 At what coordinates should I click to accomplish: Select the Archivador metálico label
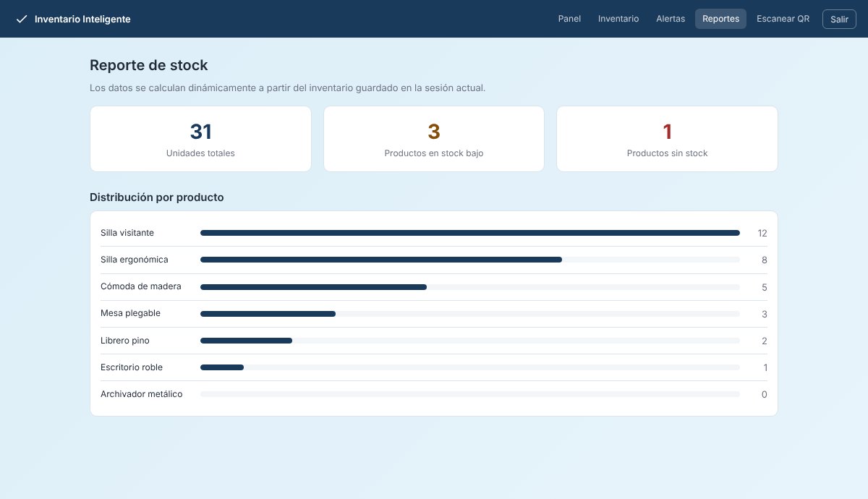pyautogui.click(x=142, y=394)
